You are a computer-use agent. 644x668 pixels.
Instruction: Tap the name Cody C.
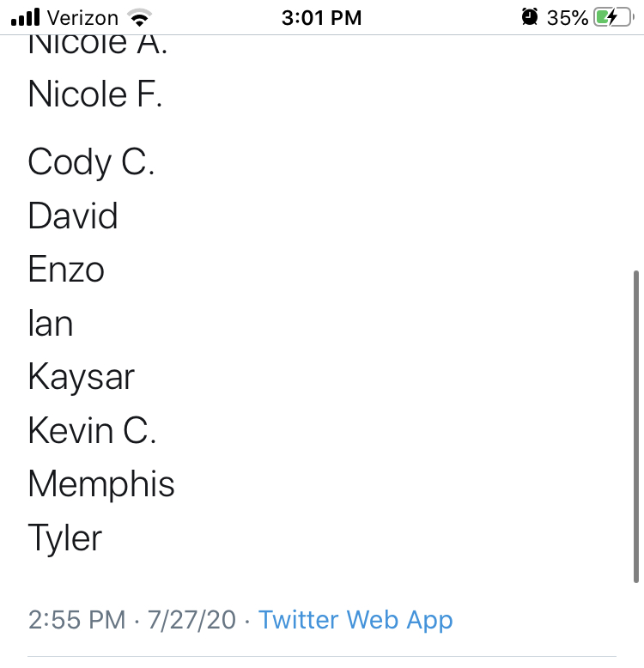91,162
